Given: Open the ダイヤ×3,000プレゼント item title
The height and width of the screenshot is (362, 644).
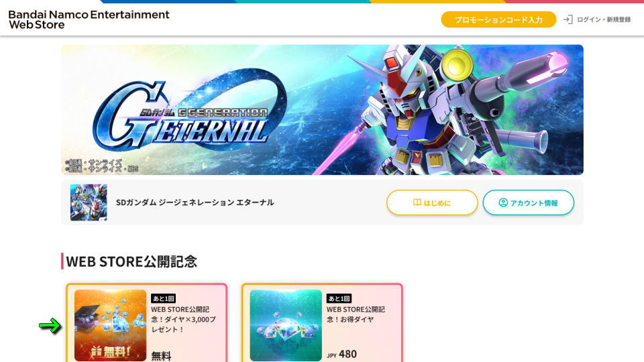Looking at the screenshot, I should [184, 319].
